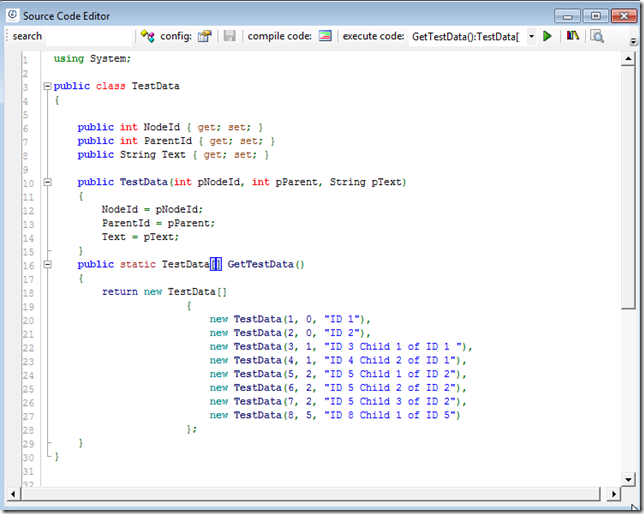Click 'ParentId = pParent;' on line 13
The image size is (644, 514).
[159, 223]
